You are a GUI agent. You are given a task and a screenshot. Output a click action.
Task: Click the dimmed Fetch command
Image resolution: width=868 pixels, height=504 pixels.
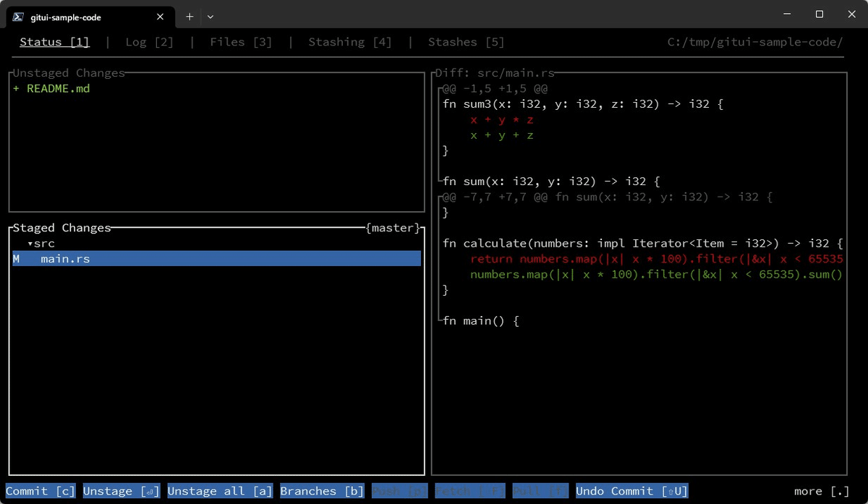click(x=470, y=491)
